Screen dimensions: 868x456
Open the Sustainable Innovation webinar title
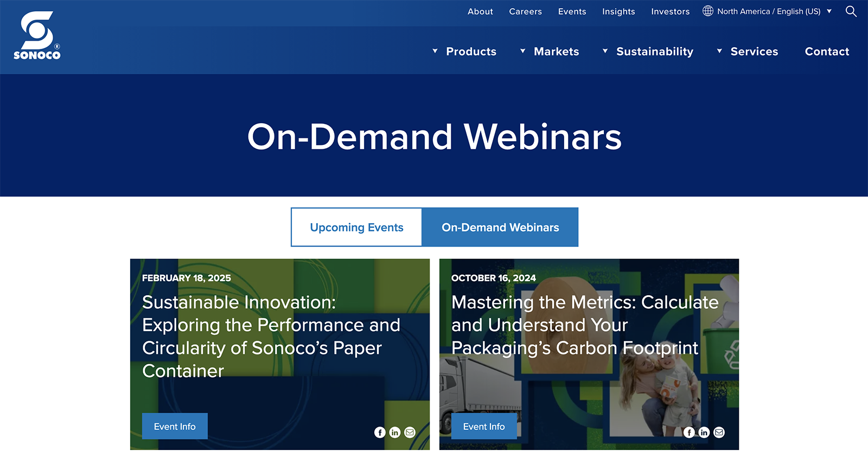271,337
